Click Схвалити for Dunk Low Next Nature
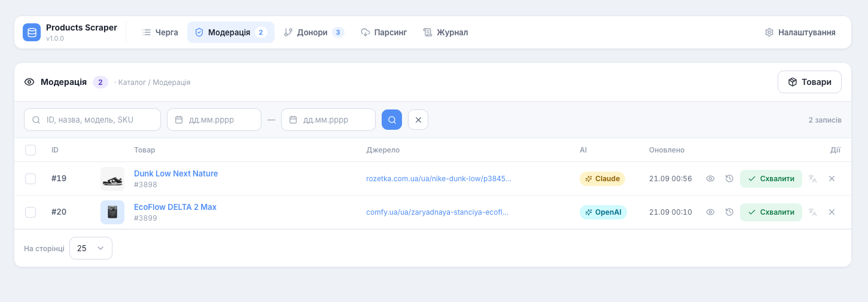 tap(771, 179)
